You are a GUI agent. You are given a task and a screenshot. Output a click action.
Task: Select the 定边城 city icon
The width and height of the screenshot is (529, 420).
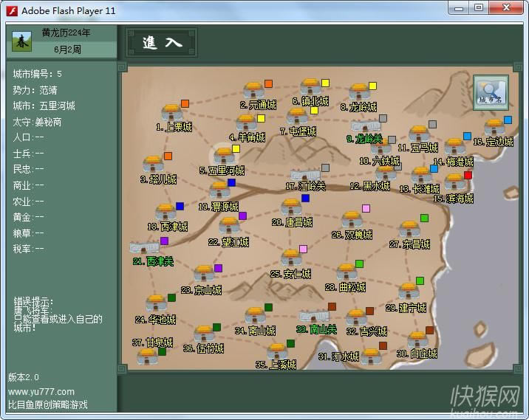click(x=494, y=127)
